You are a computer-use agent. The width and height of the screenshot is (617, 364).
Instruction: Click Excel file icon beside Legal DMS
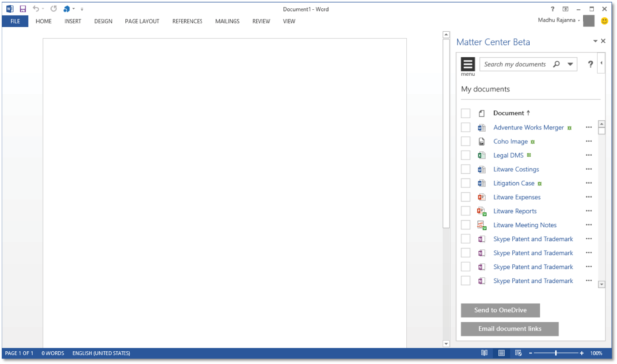(481, 155)
